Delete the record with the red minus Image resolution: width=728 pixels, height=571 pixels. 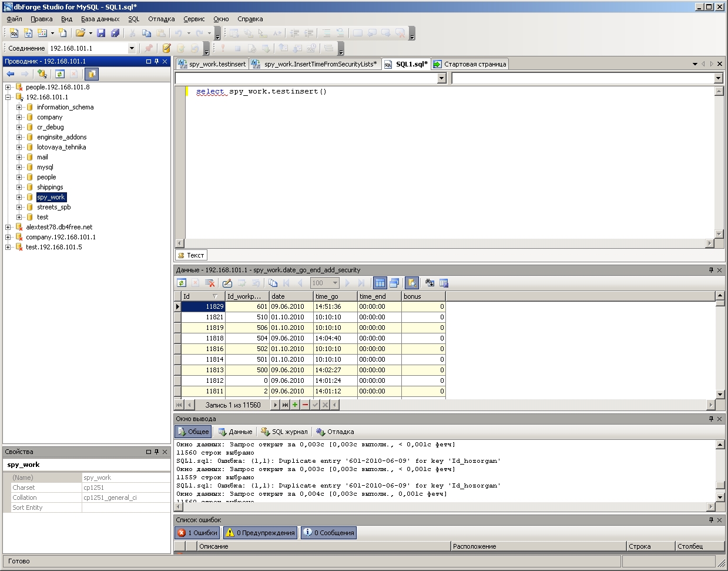pyautogui.click(x=305, y=405)
